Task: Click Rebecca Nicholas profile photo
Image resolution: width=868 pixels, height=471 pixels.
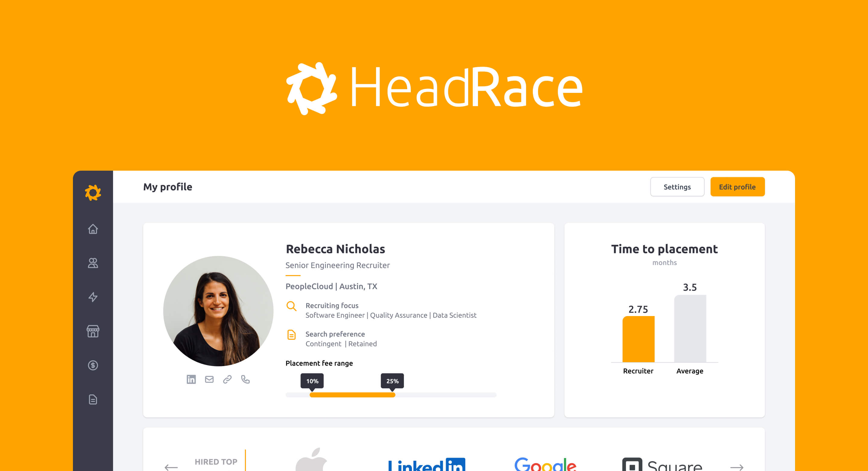Action: point(218,311)
